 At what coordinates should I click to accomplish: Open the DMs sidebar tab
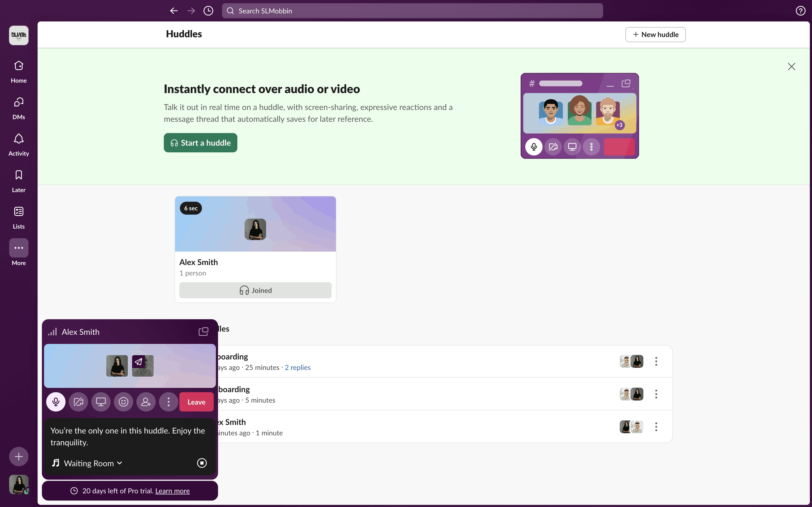19,108
